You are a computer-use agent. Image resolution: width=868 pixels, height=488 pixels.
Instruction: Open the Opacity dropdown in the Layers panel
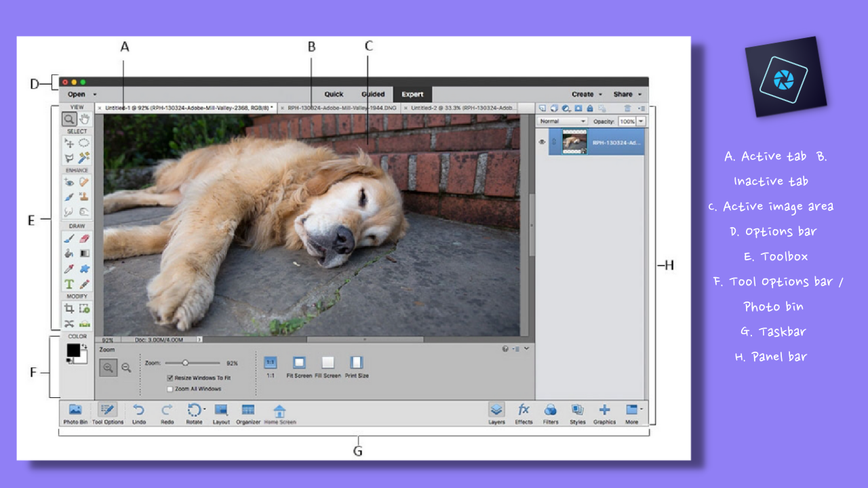pos(640,121)
